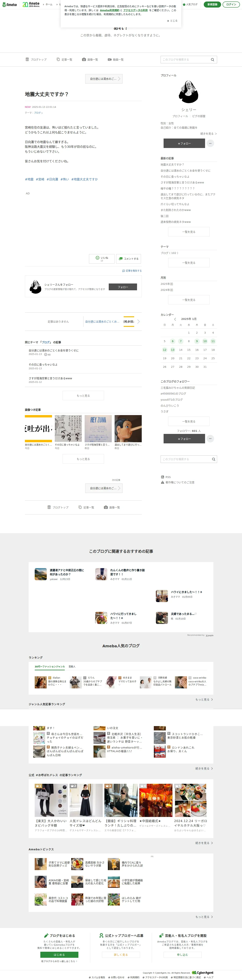Close the cookie notice with とじる
This screenshot has width=242, height=980.
[x=172, y=21]
